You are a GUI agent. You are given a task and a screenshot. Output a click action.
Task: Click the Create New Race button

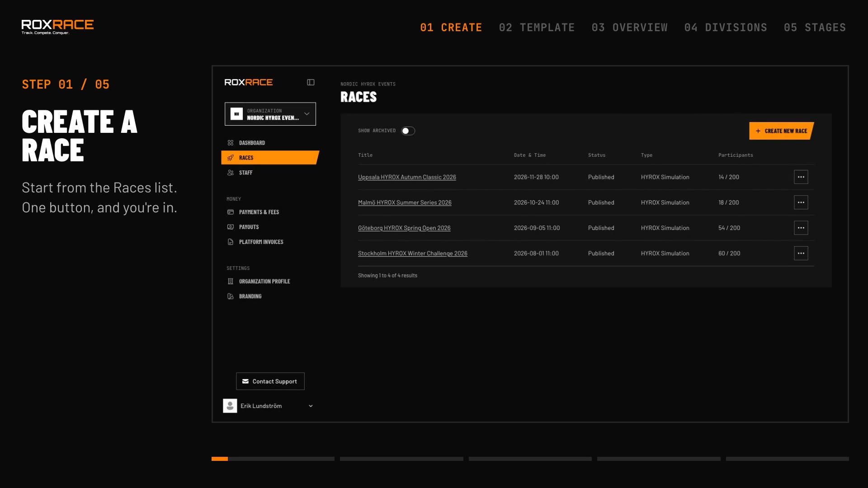pyautogui.click(x=781, y=131)
